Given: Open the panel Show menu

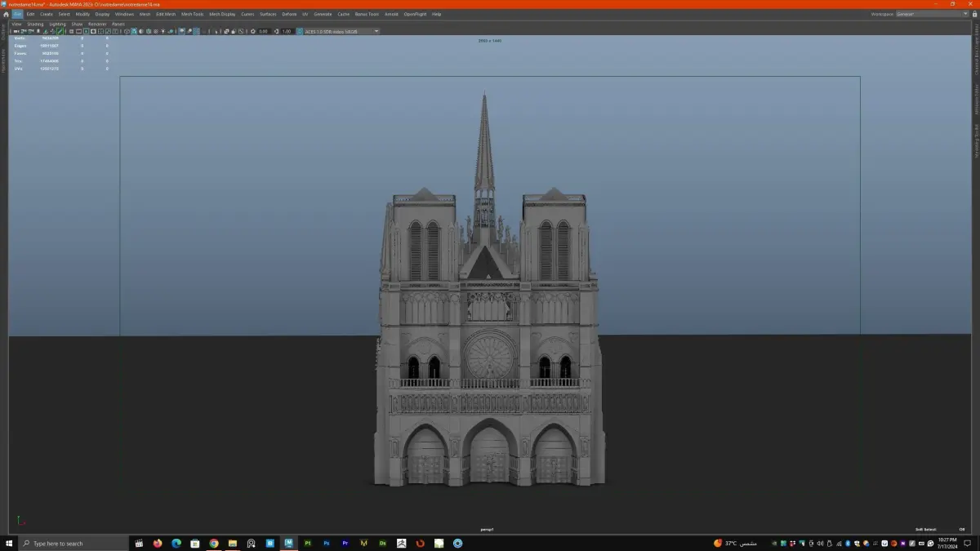Looking at the screenshot, I should click(x=77, y=24).
